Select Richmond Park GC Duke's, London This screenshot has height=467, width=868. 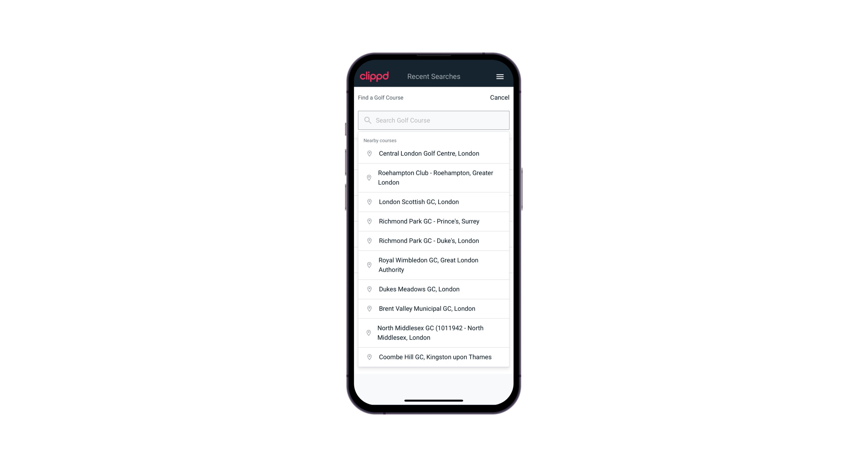434,240
